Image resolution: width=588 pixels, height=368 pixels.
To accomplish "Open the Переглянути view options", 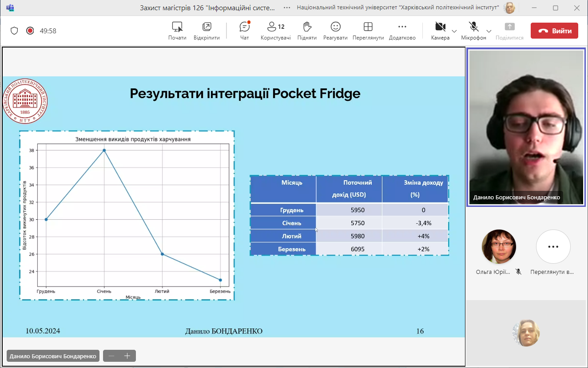I will click(x=368, y=31).
